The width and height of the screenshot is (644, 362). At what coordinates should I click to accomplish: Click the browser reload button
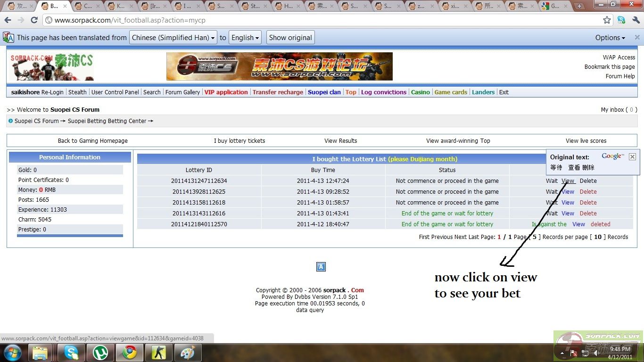pos(34,20)
